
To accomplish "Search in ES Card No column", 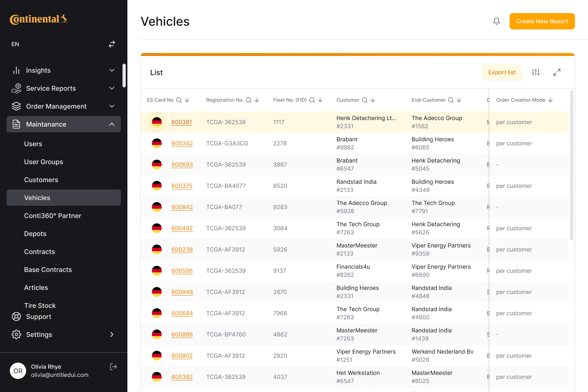I will (x=179, y=100).
